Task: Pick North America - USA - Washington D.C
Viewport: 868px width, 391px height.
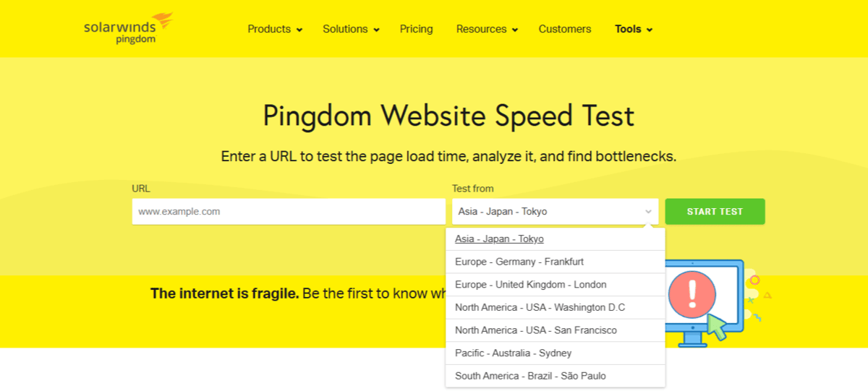Action: (540, 307)
